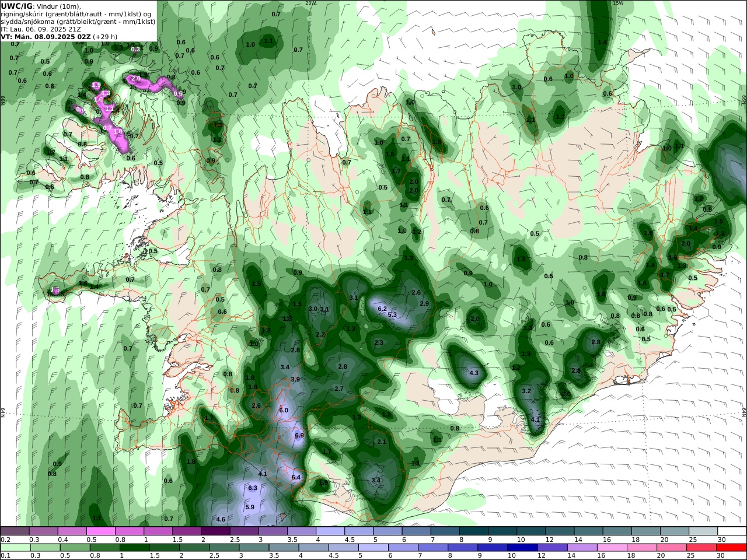The height and width of the screenshot is (560, 747).
Task: Select rain legend swatch between 2.5 and 3
Action: coord(224,548)
